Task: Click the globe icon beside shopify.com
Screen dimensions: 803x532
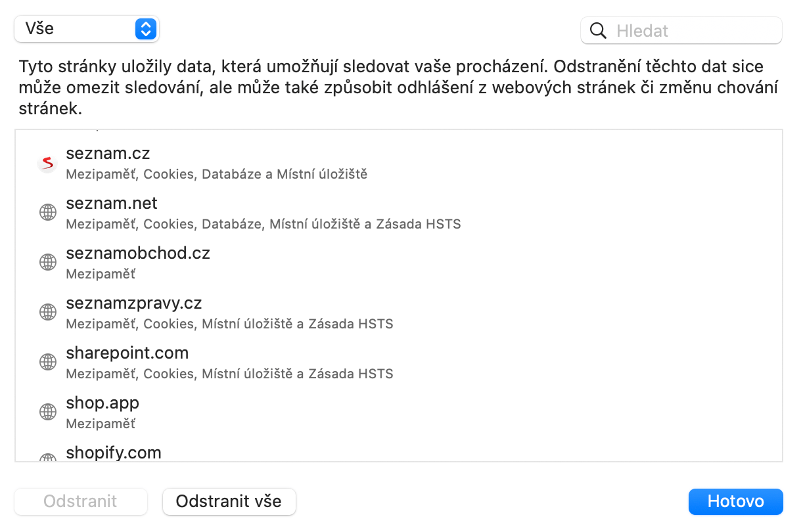Action: pyautogui.click(x=47, y=458)
